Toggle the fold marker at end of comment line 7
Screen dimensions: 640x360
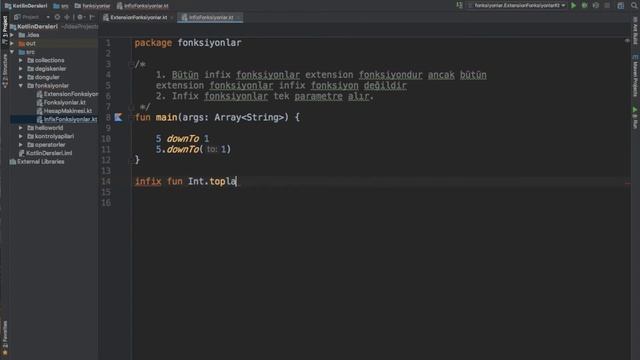(131, 107)
